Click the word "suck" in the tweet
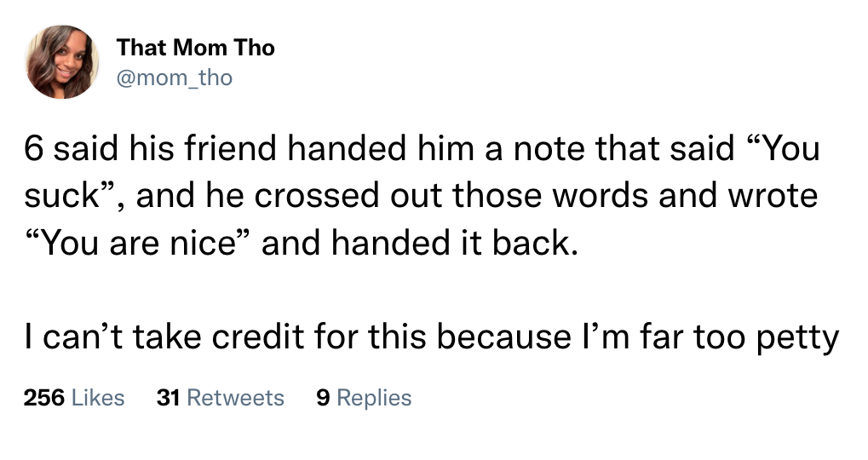The image size is (868, 460). pos(61,195)
